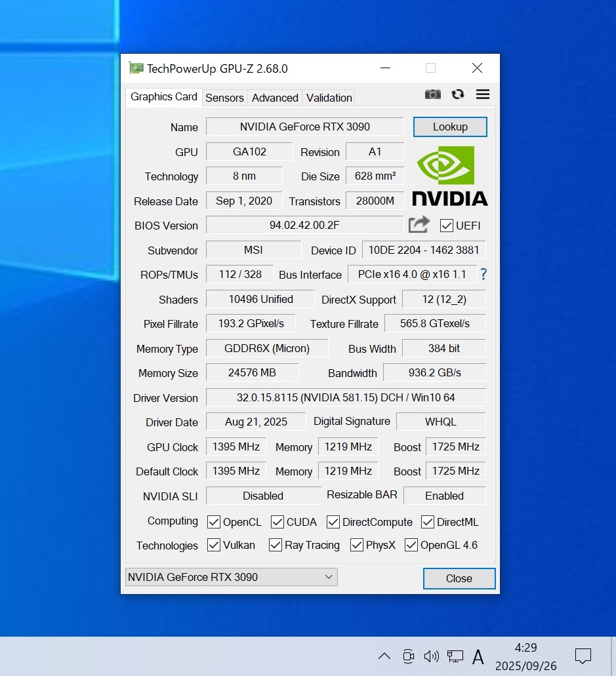Toggle the OpenCL checkbox
616x676 pixels.
click(213, 522)
